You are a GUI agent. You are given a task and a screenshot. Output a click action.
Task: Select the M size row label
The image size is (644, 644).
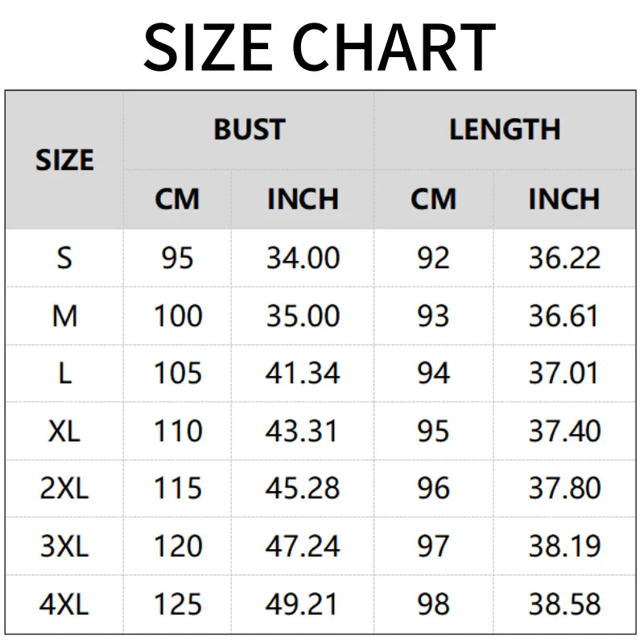(64, 316)
